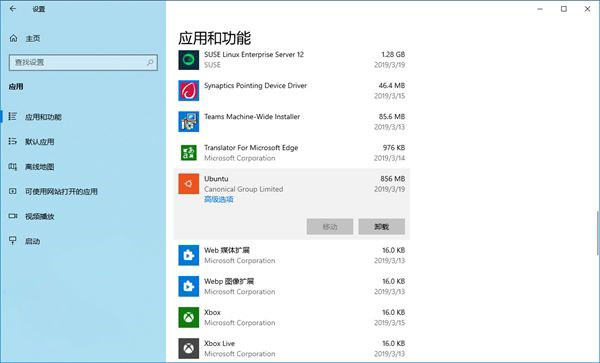Select the Teams Machine-Wide Installer icon
Image resolution: width=600 pixels, height=363 pixels.
pyautogui.click(x=189, y=122)
